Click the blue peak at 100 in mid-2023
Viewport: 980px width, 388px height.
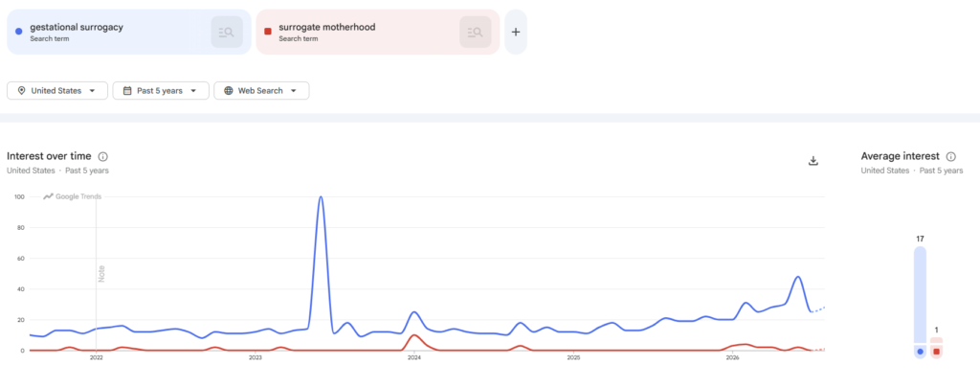click(x=321, y=197)
